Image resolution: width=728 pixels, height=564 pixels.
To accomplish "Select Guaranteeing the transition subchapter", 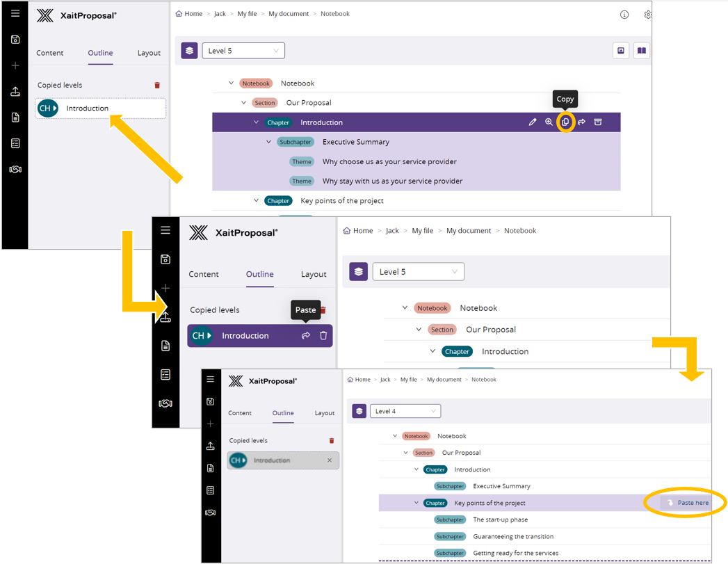I will pyautogui.click(x=513, y=536).
